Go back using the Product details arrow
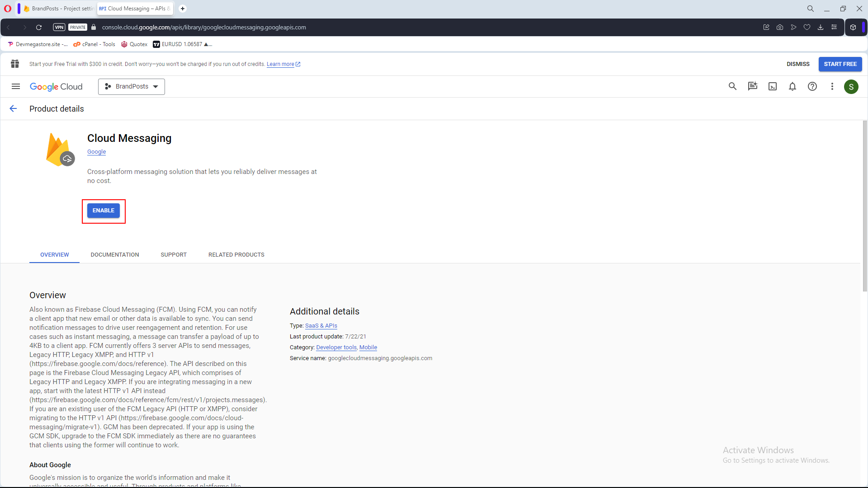The height and width of the screenshot is (488, 868). [13, 108]
